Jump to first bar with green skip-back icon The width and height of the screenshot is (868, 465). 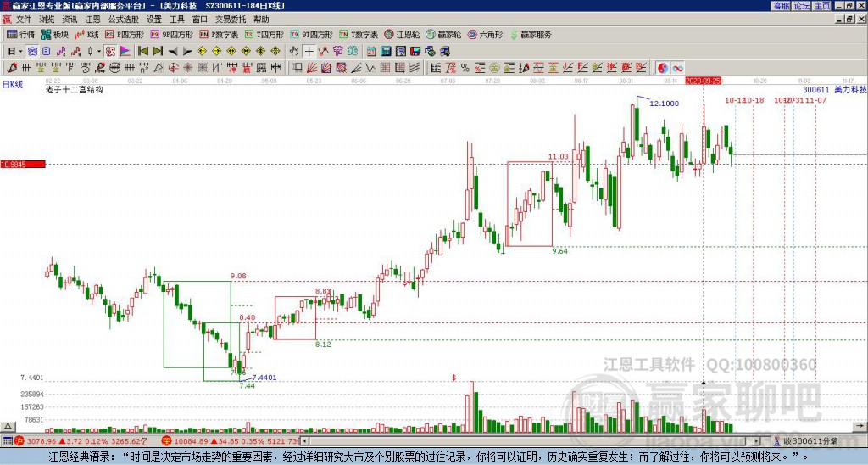143,51
